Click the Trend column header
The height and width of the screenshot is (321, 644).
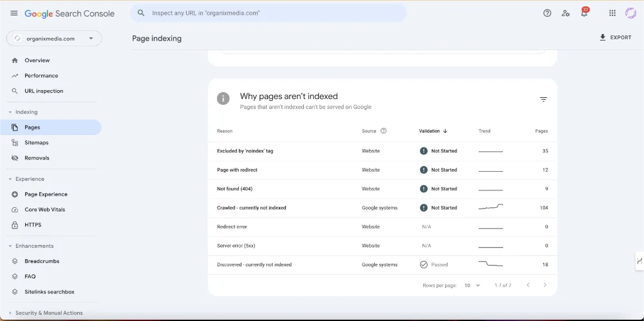click(x=484, y=131)
